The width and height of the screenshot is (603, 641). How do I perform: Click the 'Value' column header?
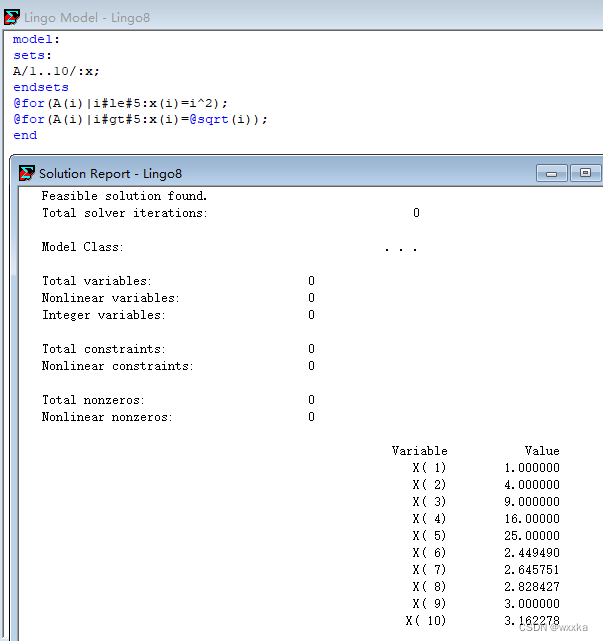542,451
